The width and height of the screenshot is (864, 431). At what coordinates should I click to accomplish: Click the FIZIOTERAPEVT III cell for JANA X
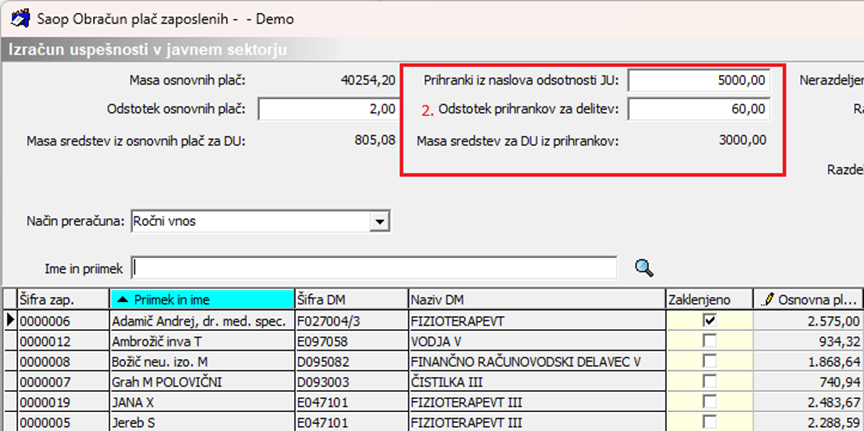tap(537, 403)
